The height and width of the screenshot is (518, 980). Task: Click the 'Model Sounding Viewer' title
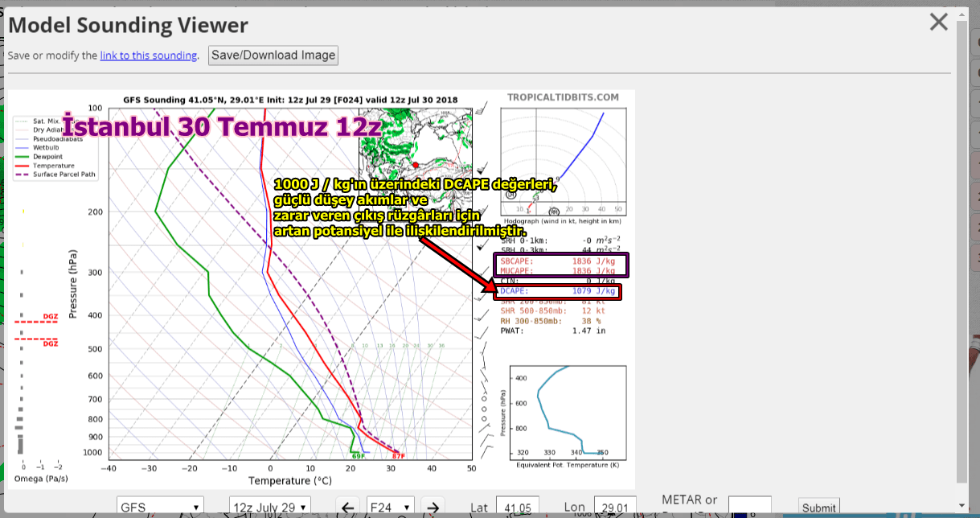pyautogui.click(x=128, y=25)
